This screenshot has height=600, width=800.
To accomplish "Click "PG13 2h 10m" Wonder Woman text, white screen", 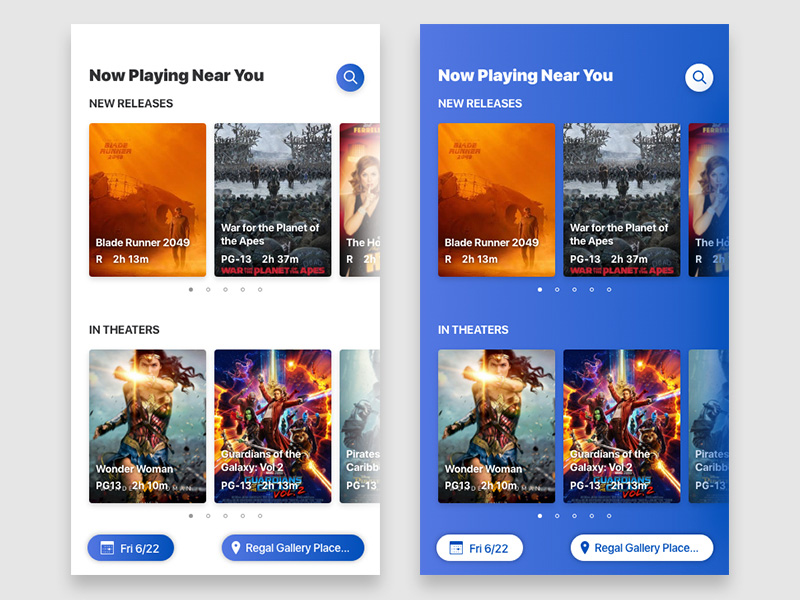I will pyautogui.click(x=132, y=486).
